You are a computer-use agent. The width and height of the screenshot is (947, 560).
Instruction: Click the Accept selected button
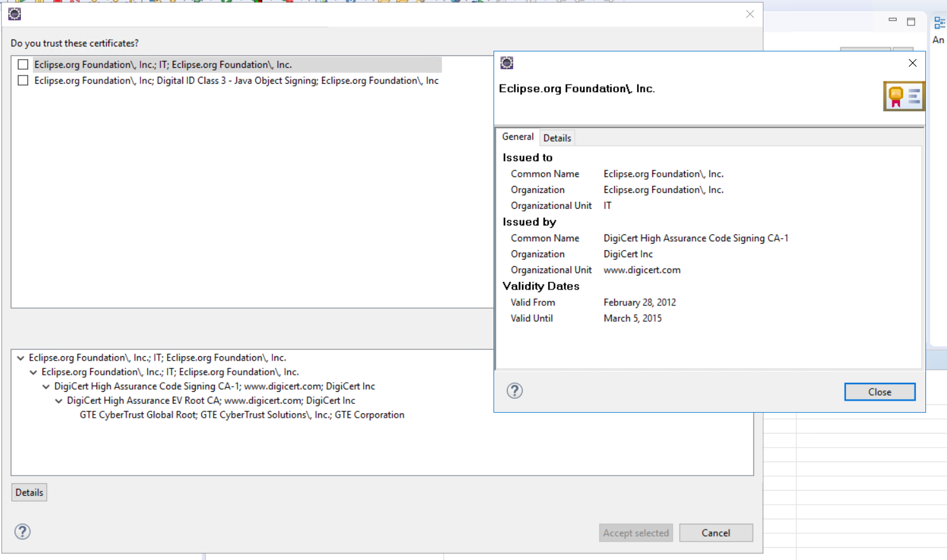636,533
